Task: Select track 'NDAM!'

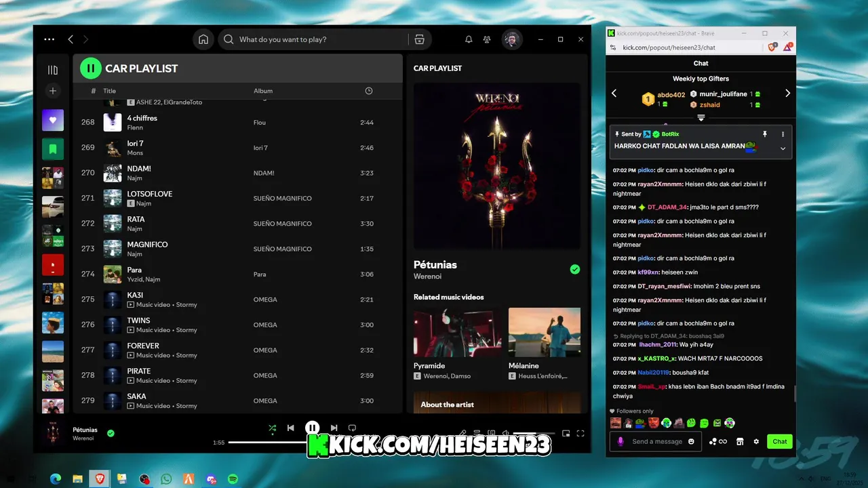Action: pos(237,173)
